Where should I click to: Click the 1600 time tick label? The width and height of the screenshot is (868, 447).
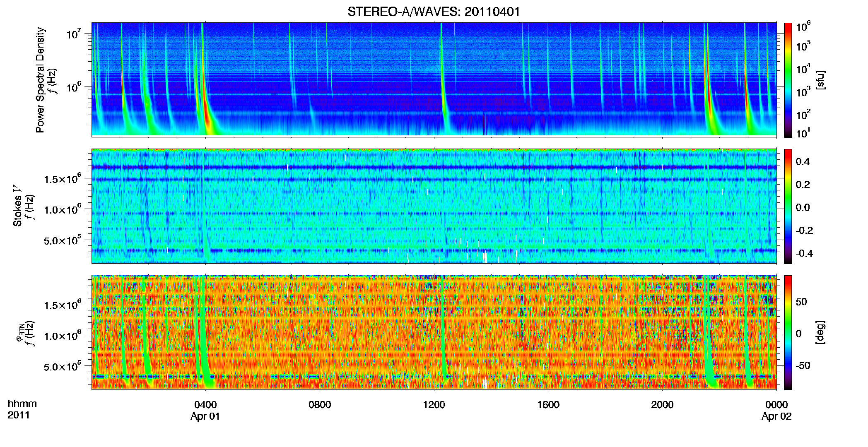(x=548, y=404)
